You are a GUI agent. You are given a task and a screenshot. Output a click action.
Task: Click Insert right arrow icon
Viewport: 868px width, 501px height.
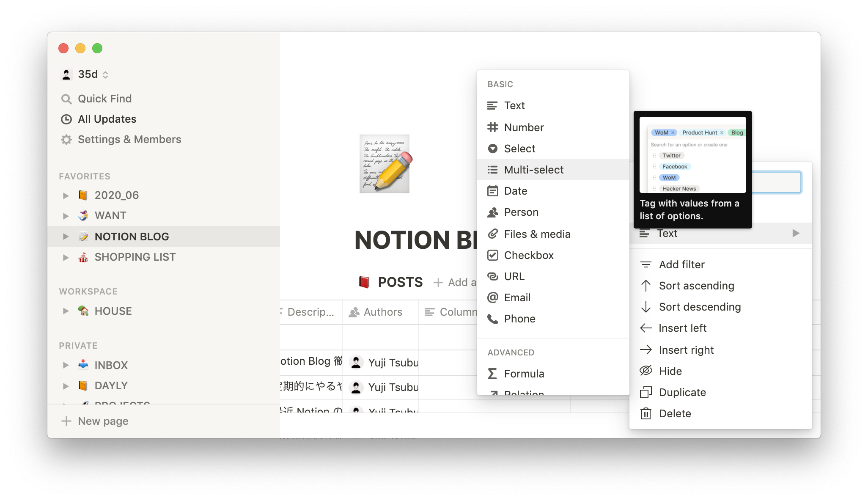(x=646, y=350)
